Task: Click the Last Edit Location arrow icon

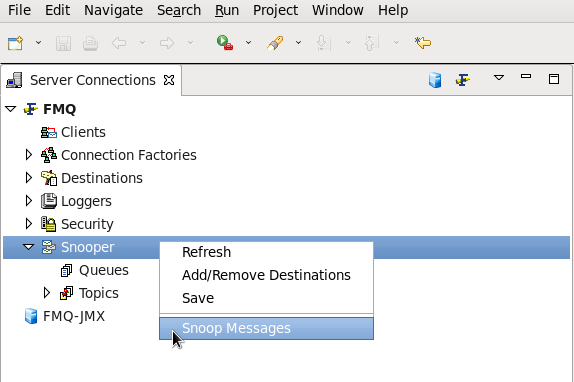Action: [423, 43]
